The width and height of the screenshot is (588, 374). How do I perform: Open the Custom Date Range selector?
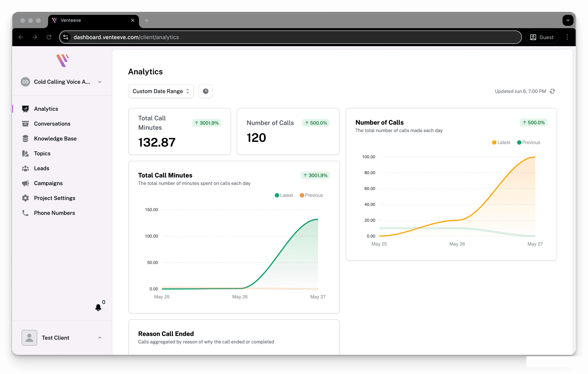[161, 91]
